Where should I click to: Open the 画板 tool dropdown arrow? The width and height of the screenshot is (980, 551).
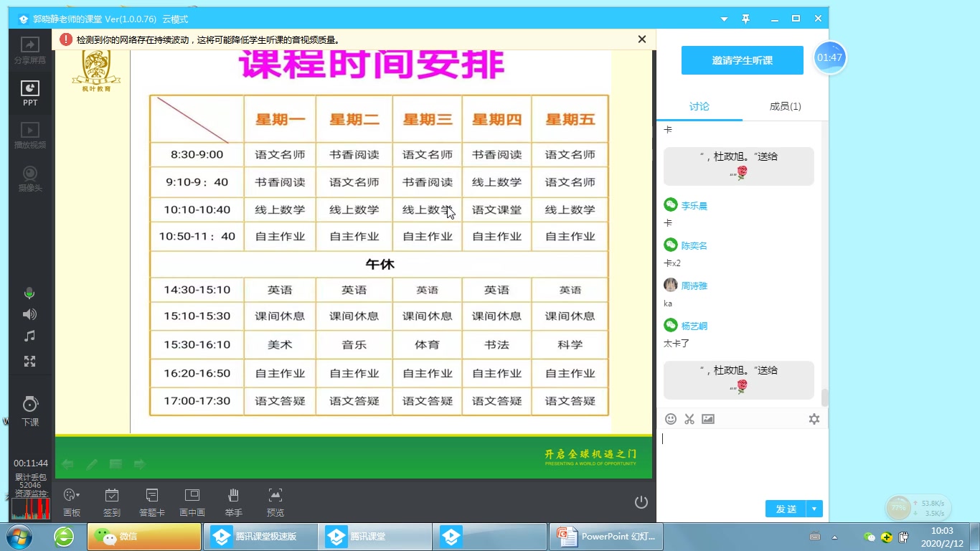click(79, 495)
